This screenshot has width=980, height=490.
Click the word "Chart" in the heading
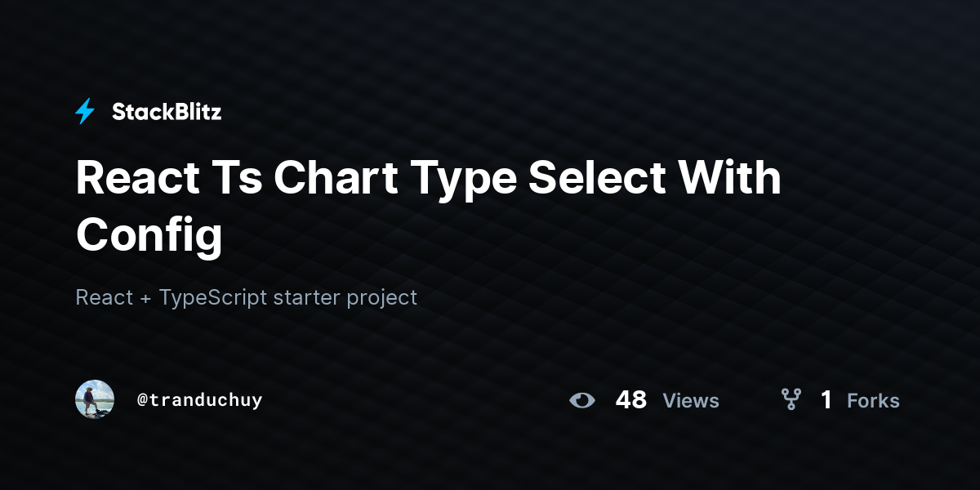click(336, 178)
